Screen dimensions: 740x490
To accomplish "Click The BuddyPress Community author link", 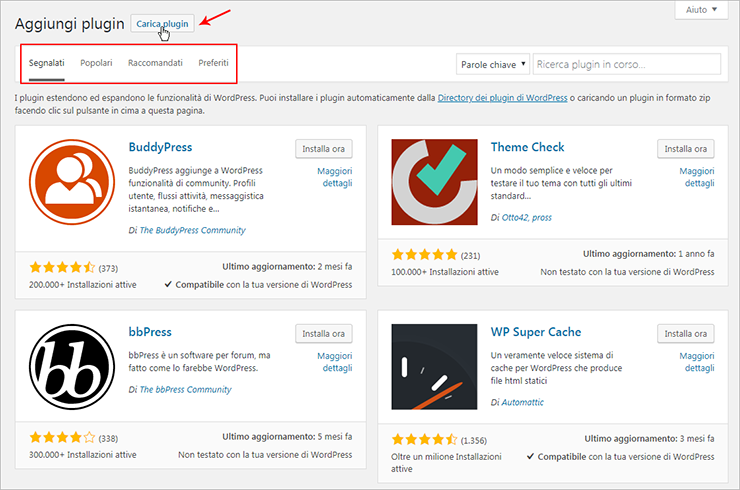I will [x=192, y=230].
